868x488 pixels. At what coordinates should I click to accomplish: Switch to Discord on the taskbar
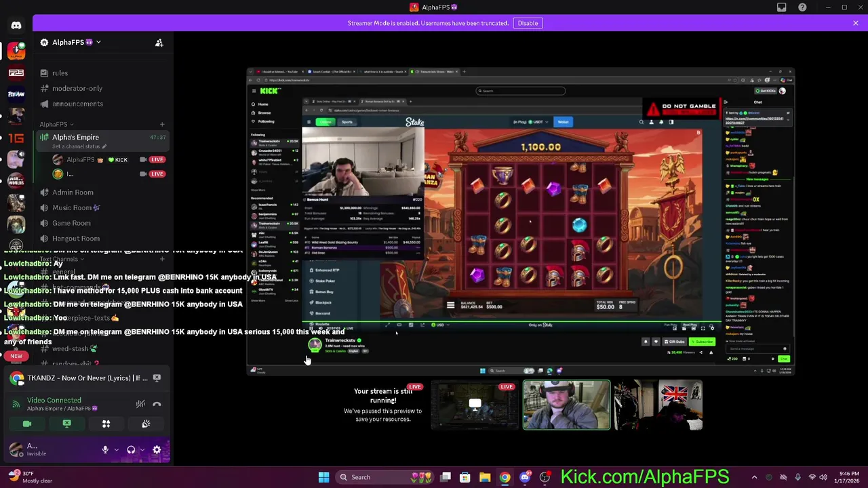524,477
